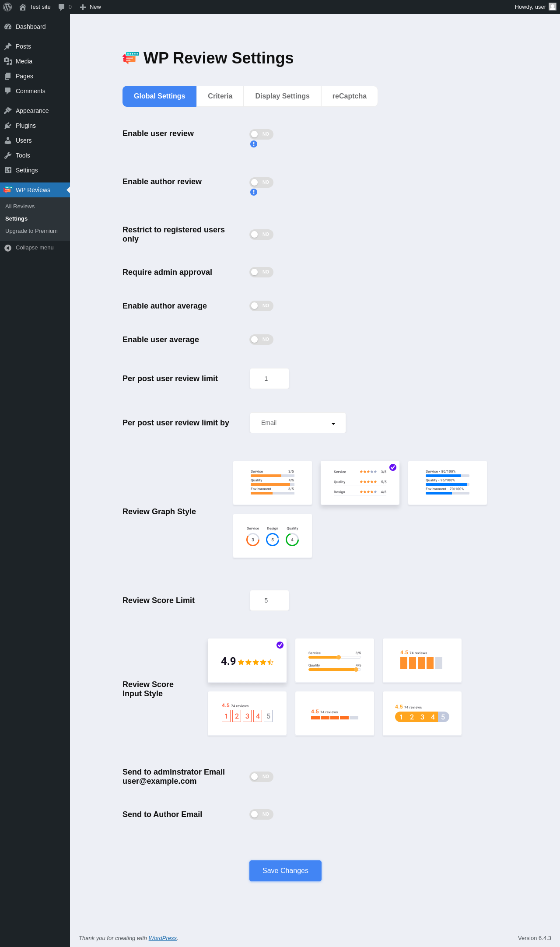Switch to the reCaptcha tab

pyautogui.click(x=350, y=96)
